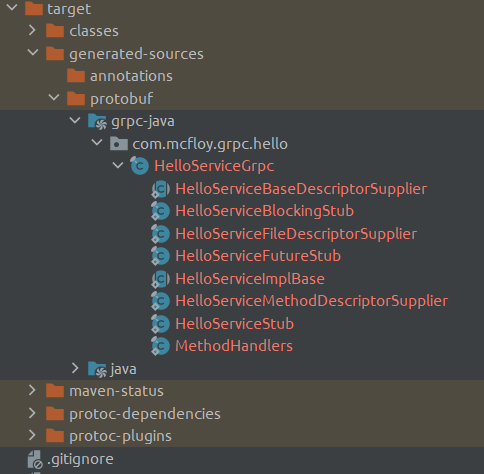Click the MethodHandlers class icon
The image size is (484, 474).
click(160, 346)
